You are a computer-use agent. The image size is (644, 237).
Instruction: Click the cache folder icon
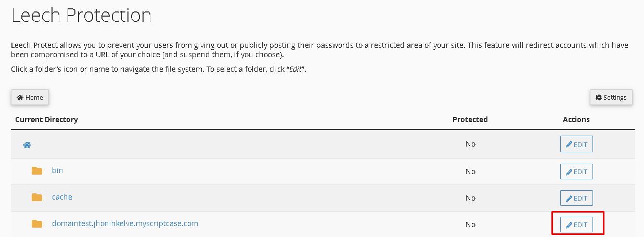coord(36,197)
